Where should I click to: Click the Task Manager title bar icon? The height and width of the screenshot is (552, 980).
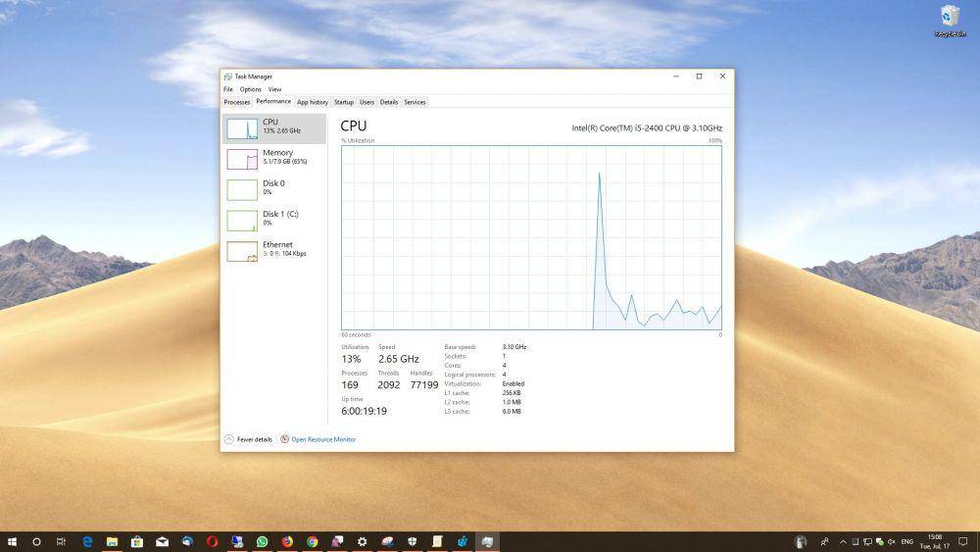[x=228, y=76]
